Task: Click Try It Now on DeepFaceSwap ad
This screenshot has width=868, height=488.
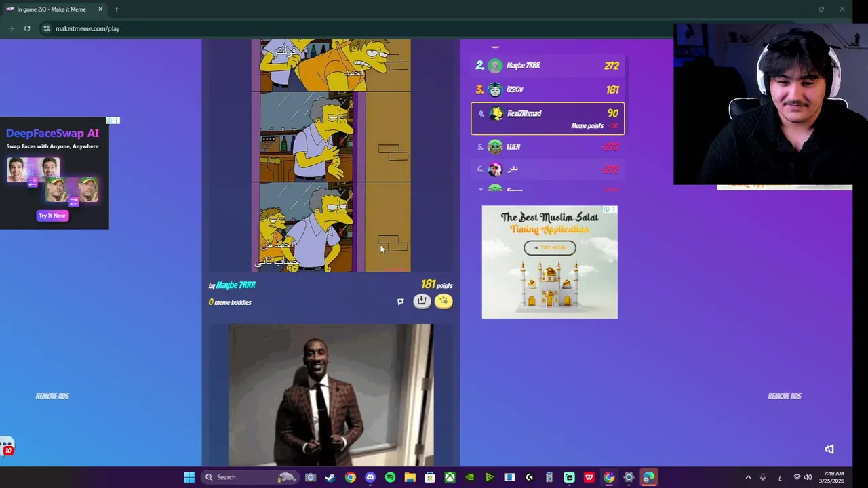Action: pyautogui.click(x=52, y=216)
